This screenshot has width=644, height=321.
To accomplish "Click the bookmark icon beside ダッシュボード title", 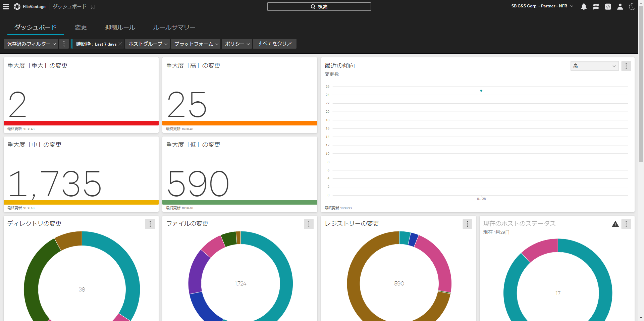I will 93,7.
